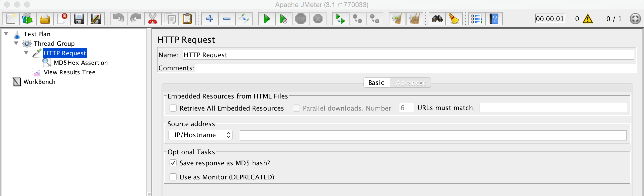Click the Shutdown round X icon
The width and height of the screenshot is (644, 196).
(318, 19)
